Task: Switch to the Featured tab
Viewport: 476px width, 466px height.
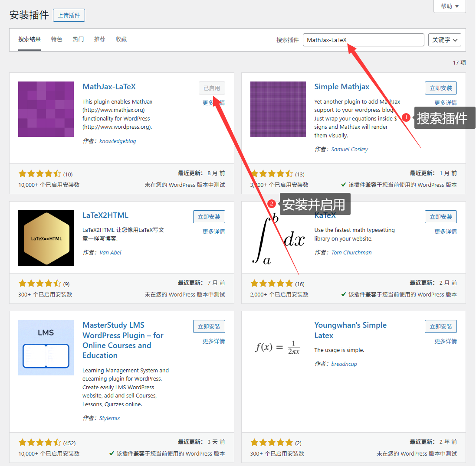Action: [56, 39]
